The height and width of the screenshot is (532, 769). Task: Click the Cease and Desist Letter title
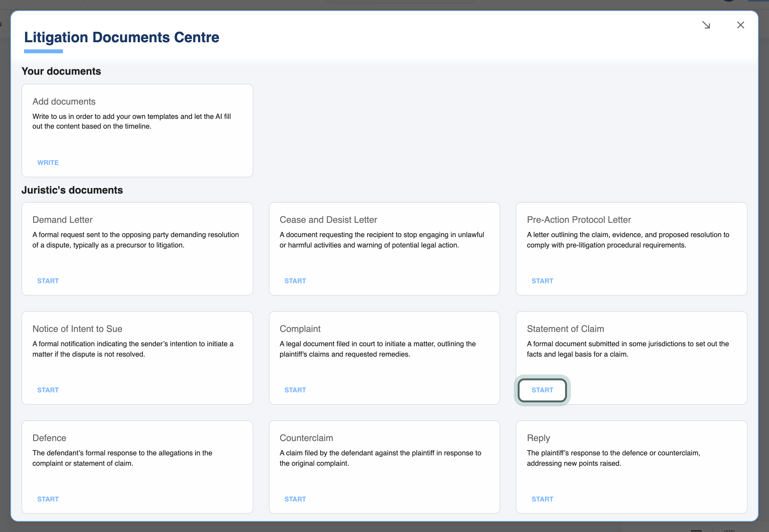click(x=328, y=220)
